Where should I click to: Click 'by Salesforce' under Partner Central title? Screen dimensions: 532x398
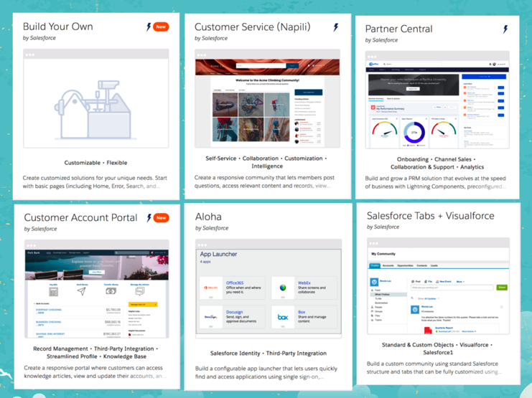(381, 40)
